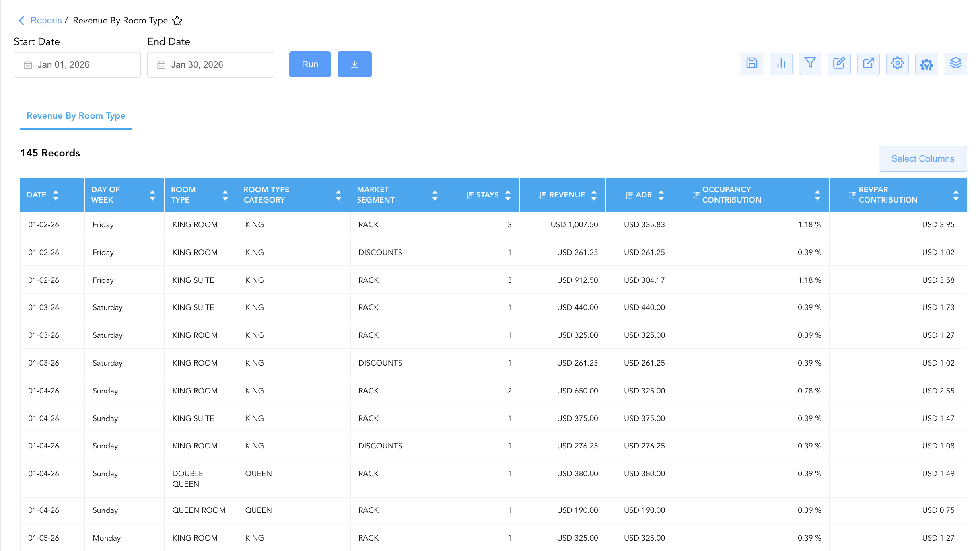Click the End Date field Jan 30, 2026
This screenshot has height=551, width=980.
click(211, 65)
